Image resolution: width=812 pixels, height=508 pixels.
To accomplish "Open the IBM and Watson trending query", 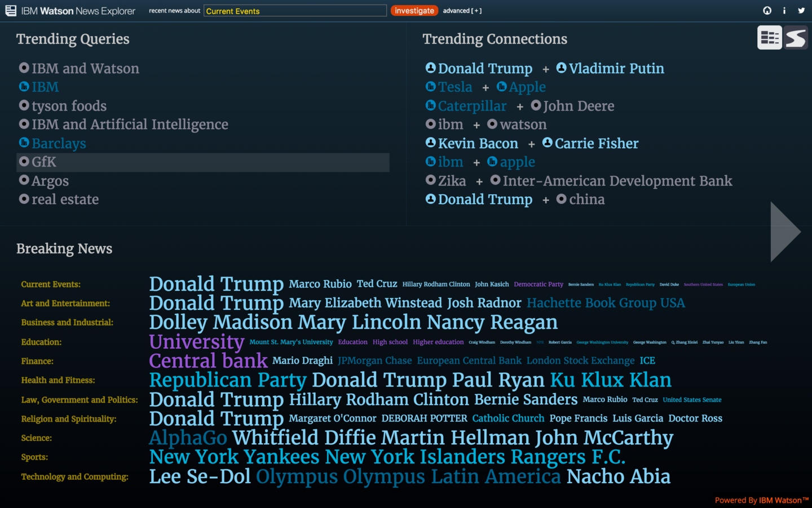I will coord(85,68).
